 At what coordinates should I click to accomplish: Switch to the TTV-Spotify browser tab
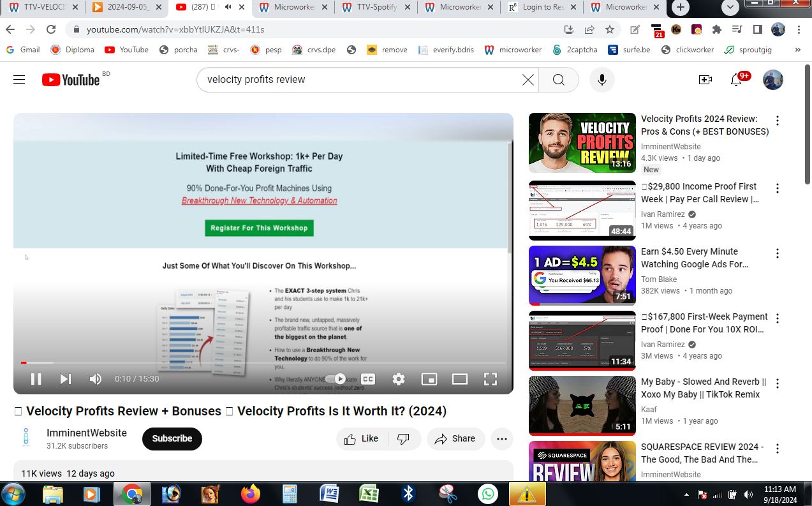click(376, 8)
